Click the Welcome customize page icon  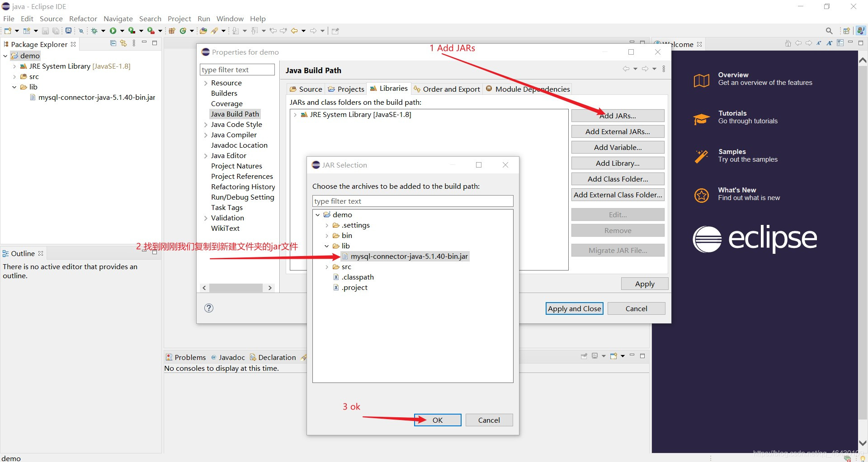point(840,43)
